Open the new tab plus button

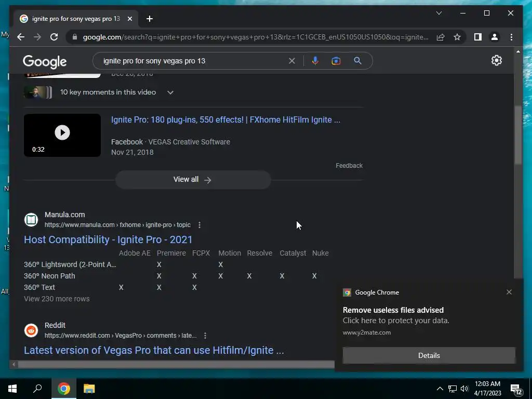click(x=150, y=19)
